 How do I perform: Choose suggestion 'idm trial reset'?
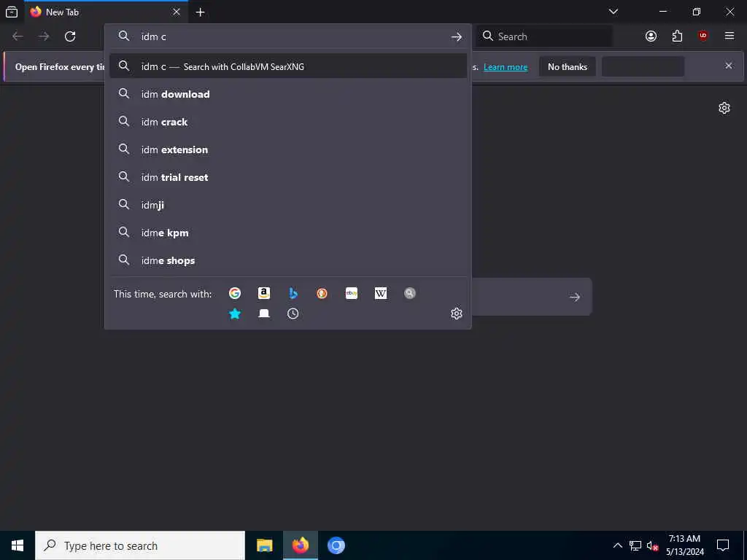coord(287,177)
